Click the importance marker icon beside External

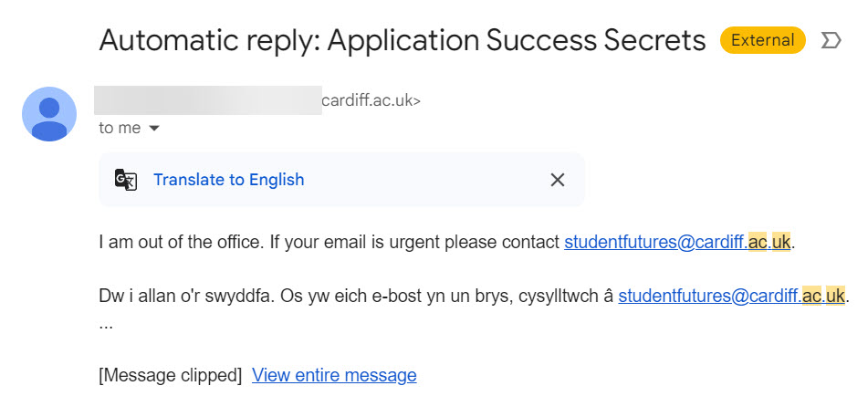coord(831,40)
